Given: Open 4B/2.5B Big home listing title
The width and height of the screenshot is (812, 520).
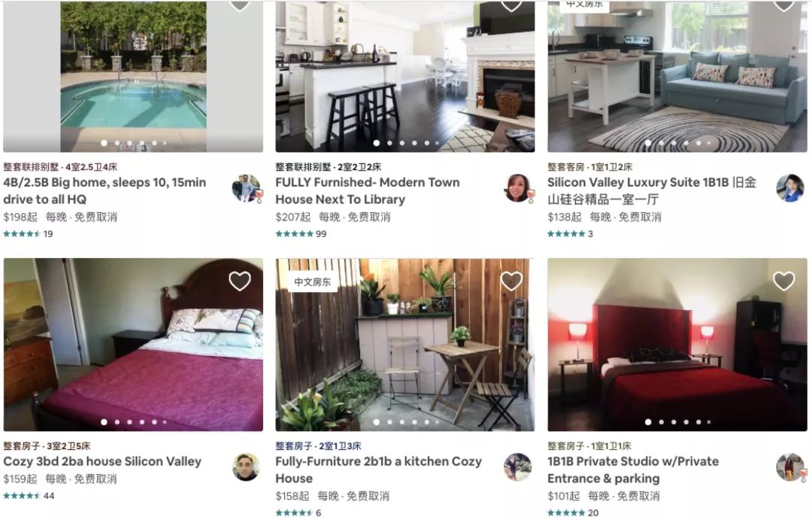Looking at the screenshot, I should pos(105,191).
